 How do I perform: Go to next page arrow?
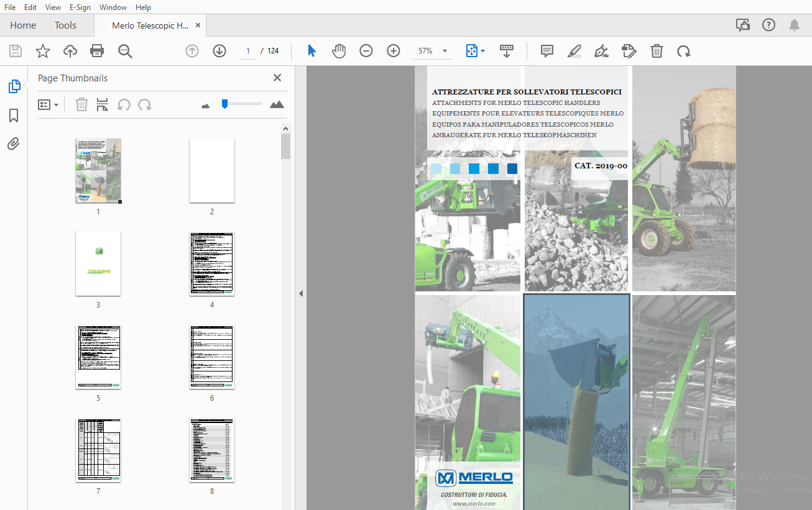(219, 51)
